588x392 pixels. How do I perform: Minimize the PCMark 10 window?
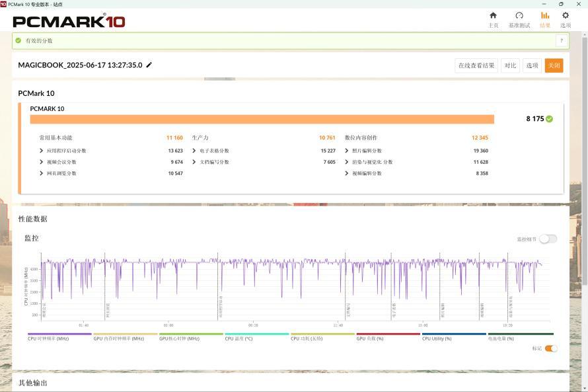(544, 4)
